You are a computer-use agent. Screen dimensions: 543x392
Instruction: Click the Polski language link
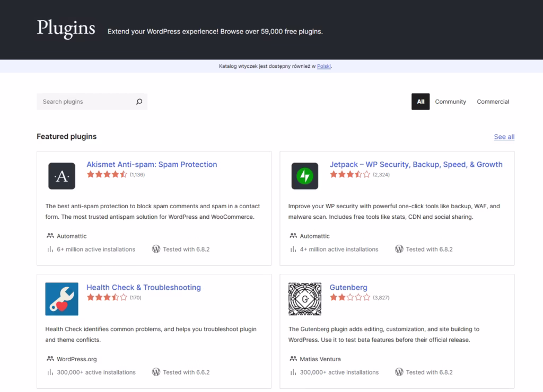coord(324,66)
